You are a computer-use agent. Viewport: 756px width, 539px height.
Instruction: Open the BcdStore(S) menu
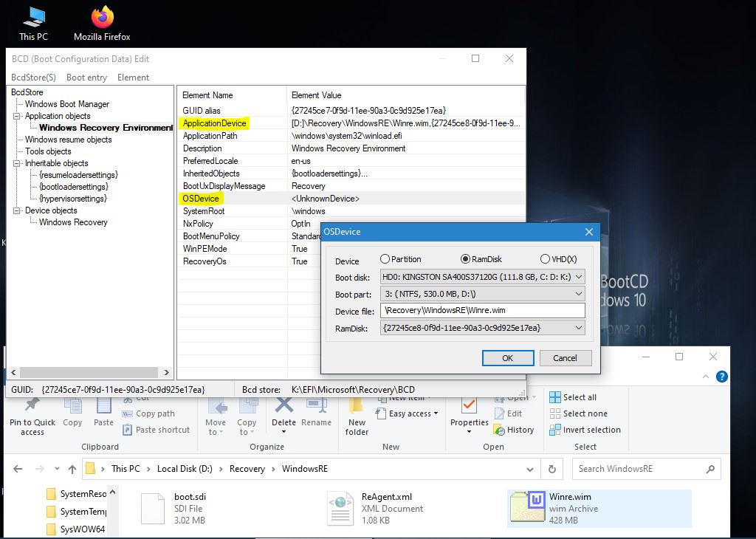[33, 78]
